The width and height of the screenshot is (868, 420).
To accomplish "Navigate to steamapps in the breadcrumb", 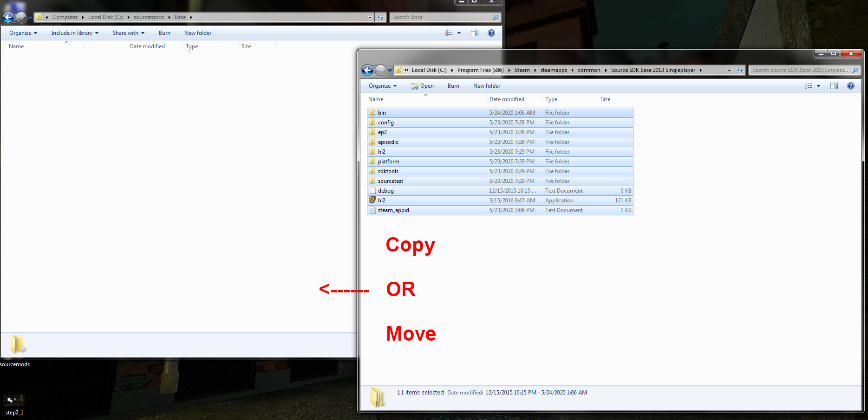I will click(554, 70).
